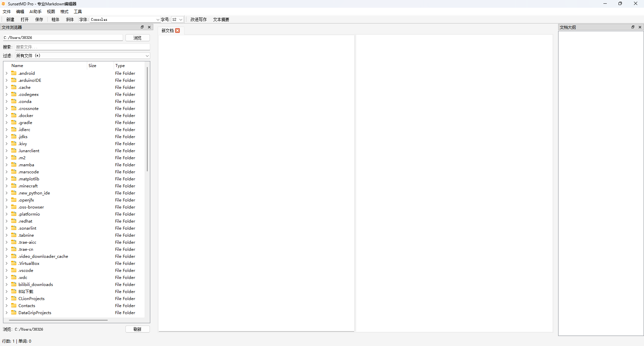Float the 文件浏览器 panel
This screenshot has width=644, height=346.
(x=142, y=27)
